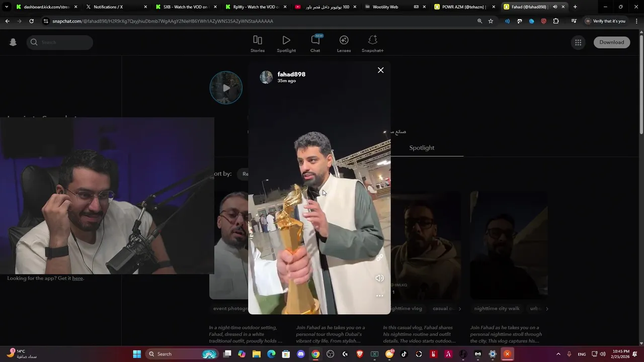
Task: Open Brave browser from the taskbar
Action: tap(360, 354)
